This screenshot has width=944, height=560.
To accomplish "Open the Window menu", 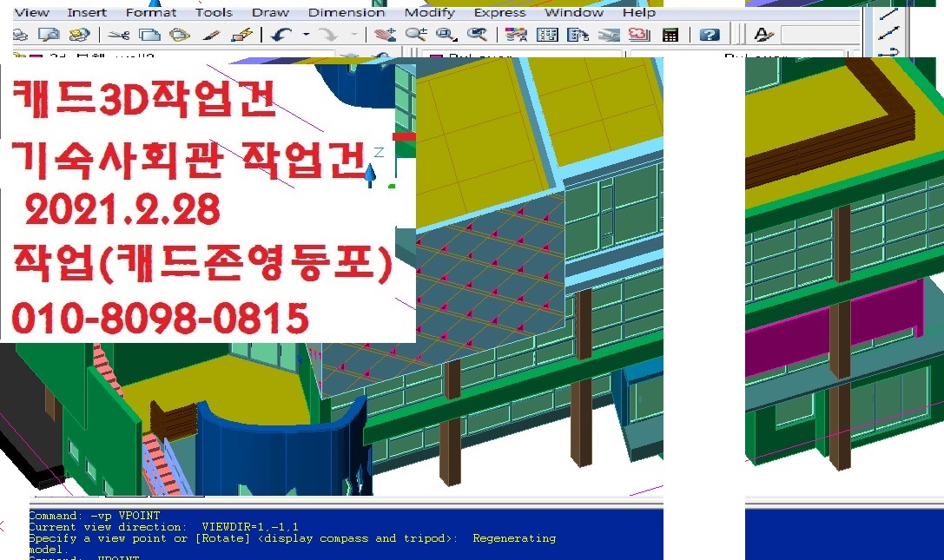I will (574, 13).
